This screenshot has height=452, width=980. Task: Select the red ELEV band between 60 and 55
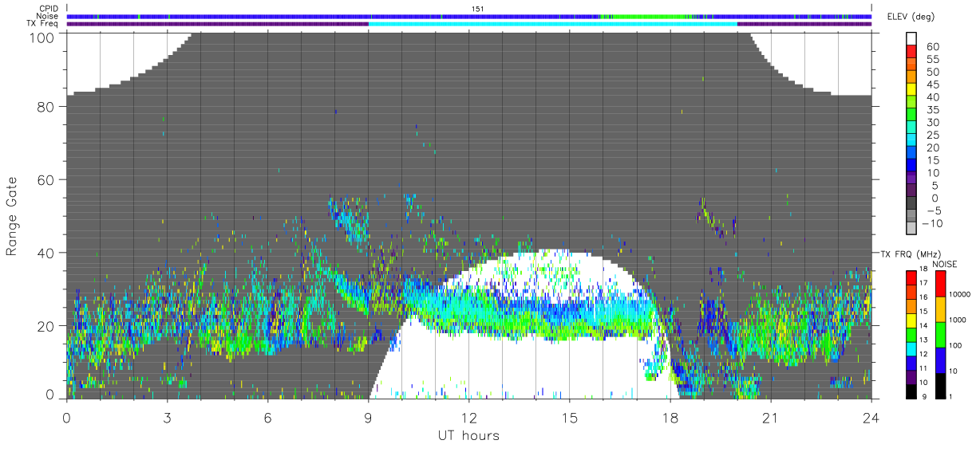(911, 53)
